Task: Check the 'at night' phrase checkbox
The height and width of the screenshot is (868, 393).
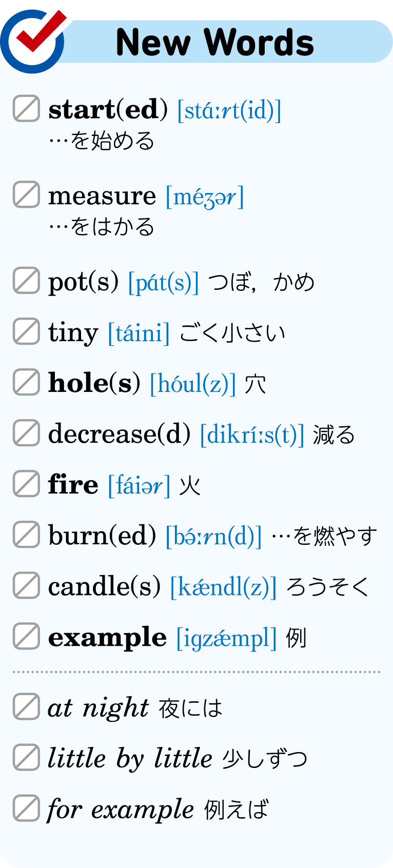Action: [x=26, y=706]
